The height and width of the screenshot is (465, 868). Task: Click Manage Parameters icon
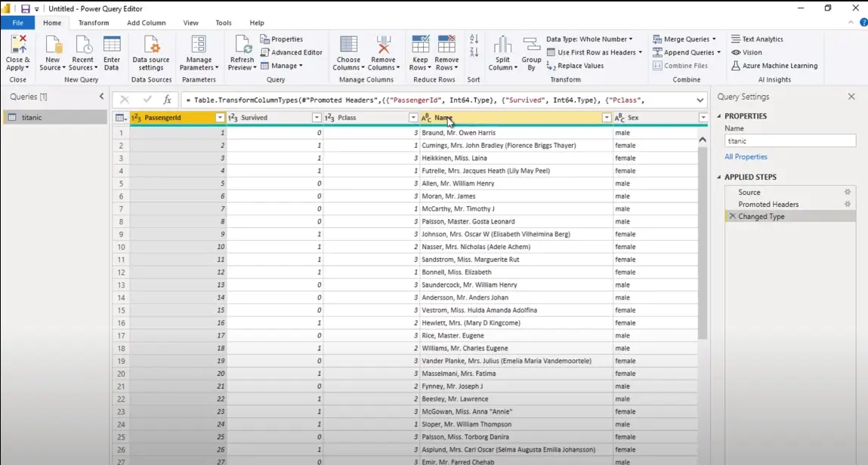(x=198, y=45)
